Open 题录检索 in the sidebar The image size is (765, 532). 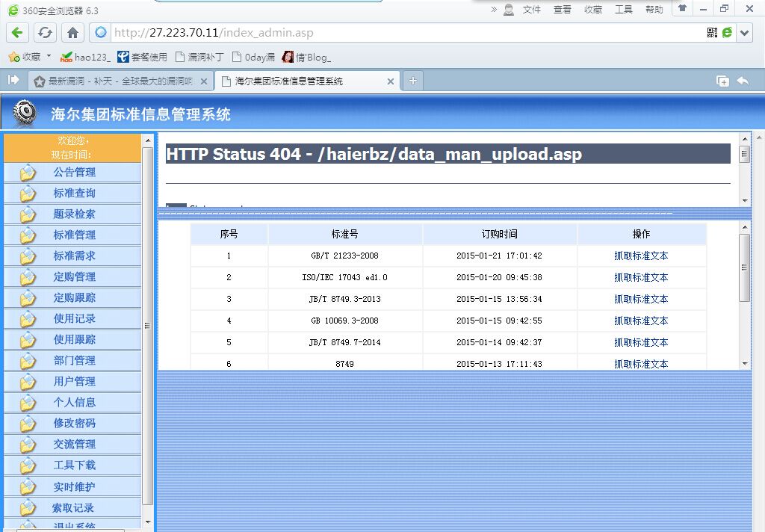[74, 214]
